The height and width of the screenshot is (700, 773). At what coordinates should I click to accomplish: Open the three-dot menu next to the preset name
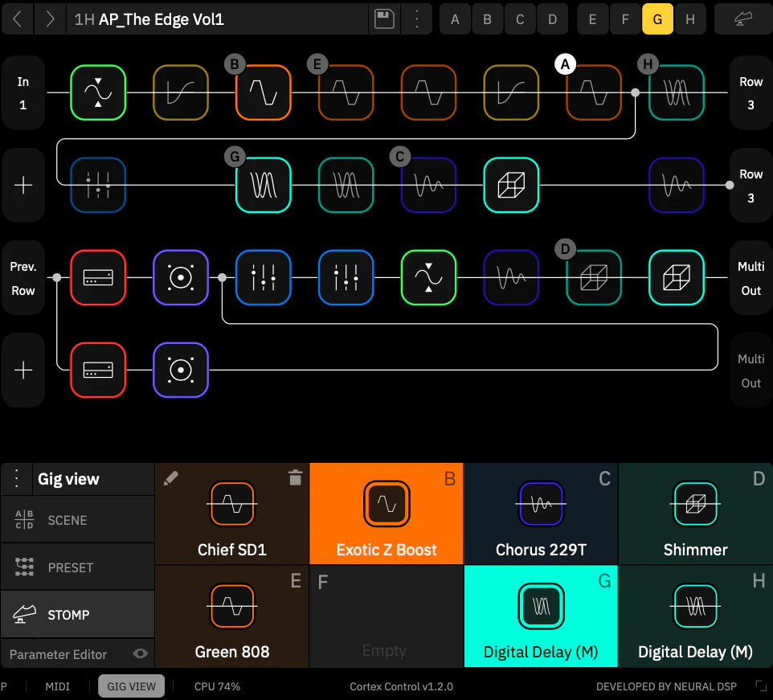(416, 18)
